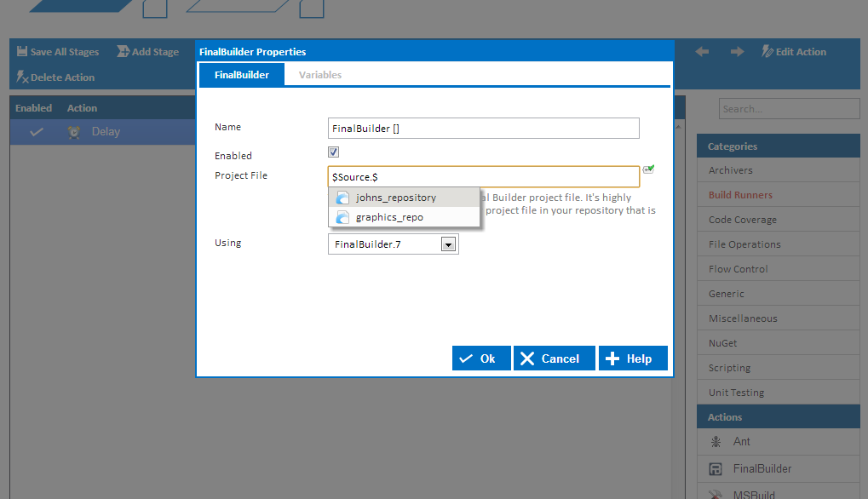
Task: Click the graphics_repo repository icon
Action: click(x=342, y=217)
